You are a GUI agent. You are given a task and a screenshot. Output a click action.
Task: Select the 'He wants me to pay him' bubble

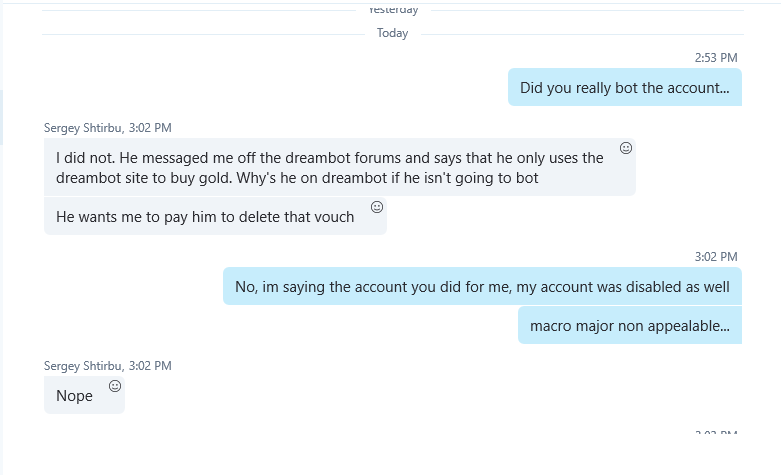pos(205,216)
